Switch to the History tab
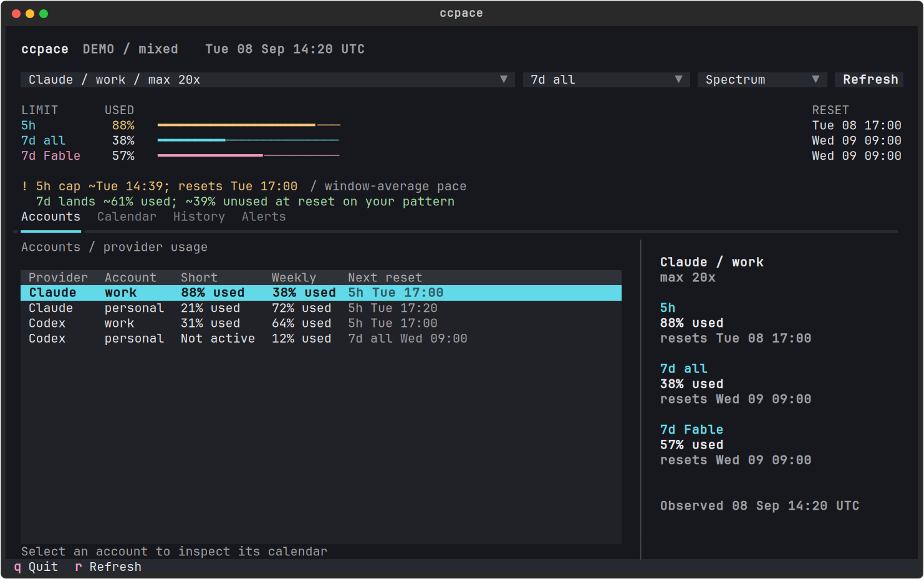The height and width of the screenshot is (579, 924). pos(199,217)
